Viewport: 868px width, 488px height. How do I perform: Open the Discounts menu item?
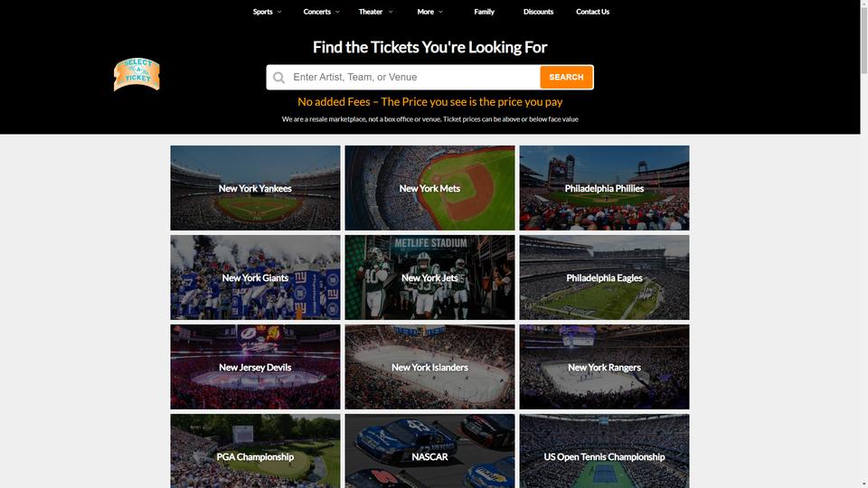coord(538,12)
